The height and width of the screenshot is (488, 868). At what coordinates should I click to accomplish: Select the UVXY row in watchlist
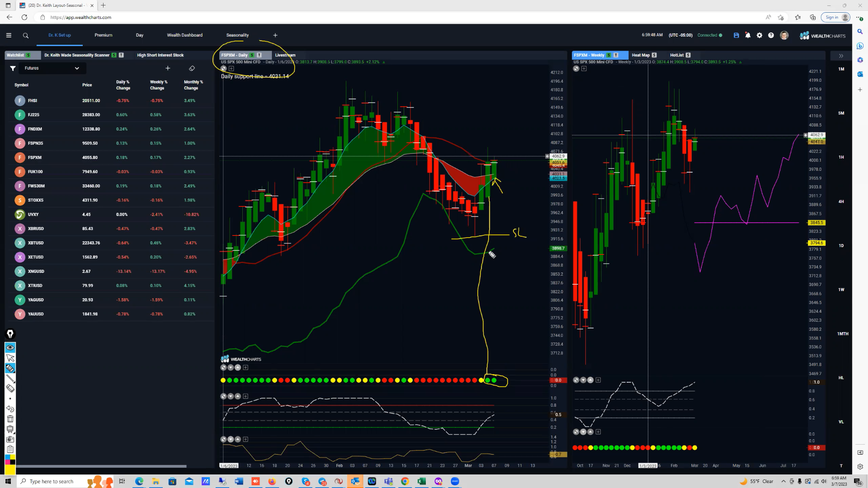[x=108, y=215]
